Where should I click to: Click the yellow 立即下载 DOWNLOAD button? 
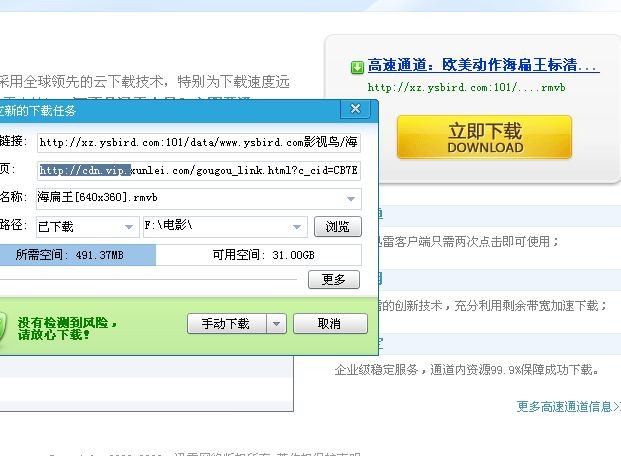484,137
